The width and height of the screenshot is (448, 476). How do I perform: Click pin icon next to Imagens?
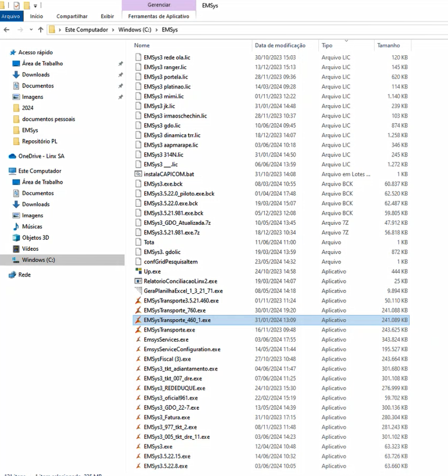[x=120, y=97]
